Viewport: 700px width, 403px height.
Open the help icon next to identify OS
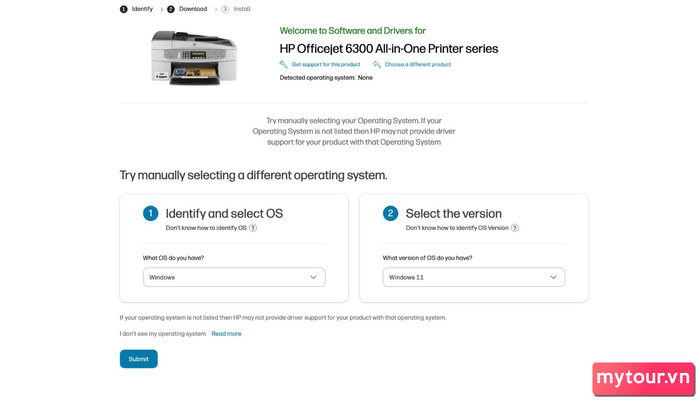[253, 228]
